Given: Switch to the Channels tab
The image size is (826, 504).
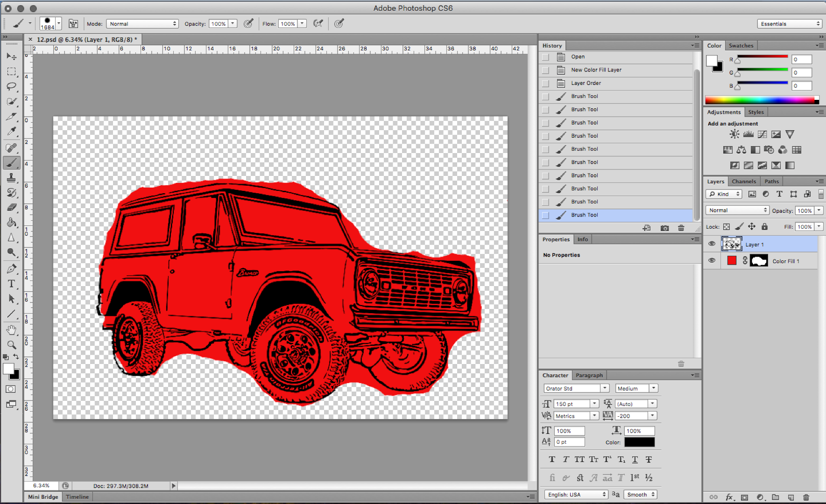Looking at the screenshot, I should pyautogui.click(x=744, y=181).
